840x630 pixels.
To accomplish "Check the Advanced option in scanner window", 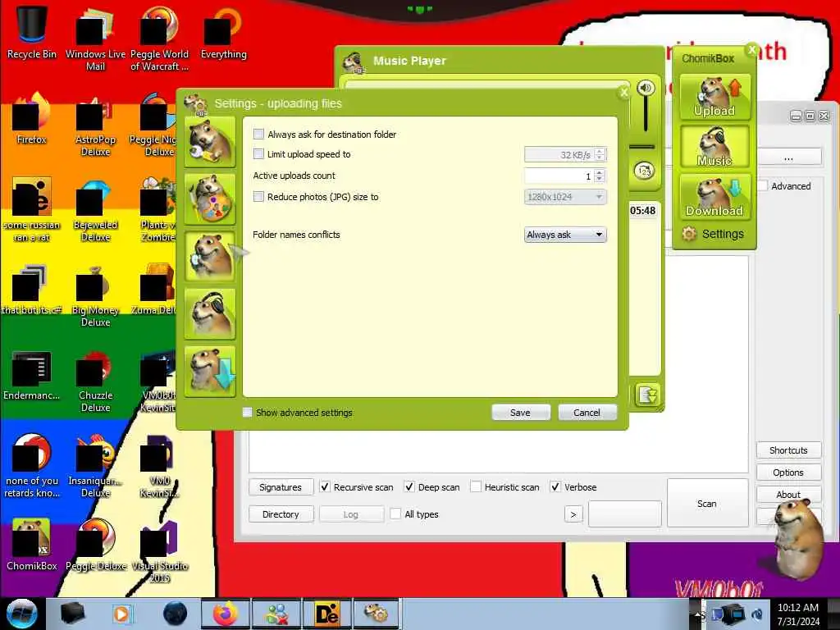I will (x=763, y=186).
